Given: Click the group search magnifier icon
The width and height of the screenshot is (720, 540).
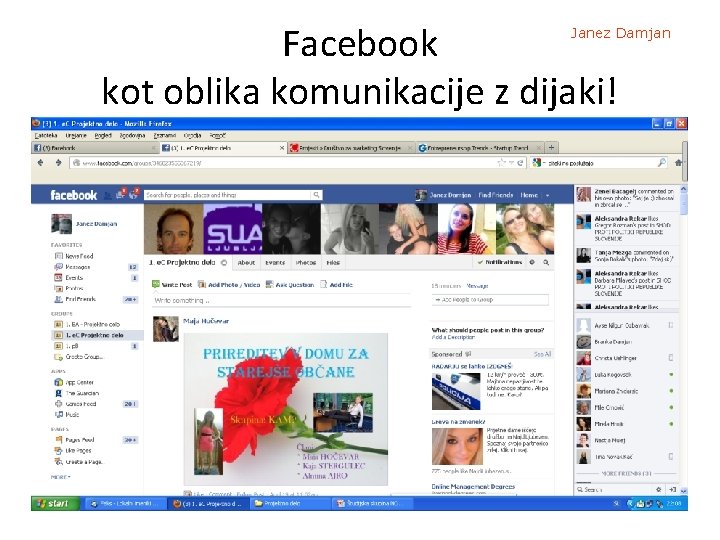Looking at the screenshot, I should point(546,262).
